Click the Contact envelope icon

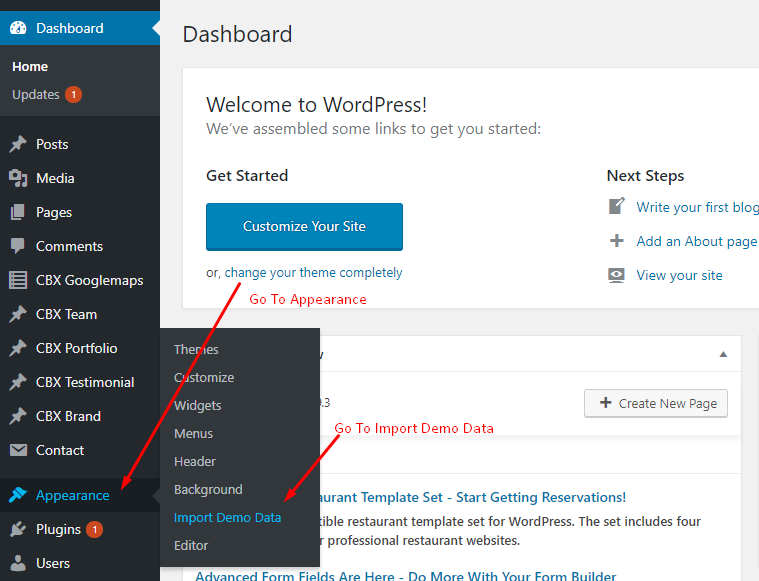point(18,450)
